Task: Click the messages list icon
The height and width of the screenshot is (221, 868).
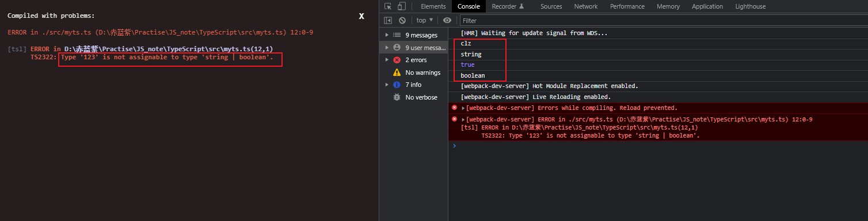Action: 397,35
